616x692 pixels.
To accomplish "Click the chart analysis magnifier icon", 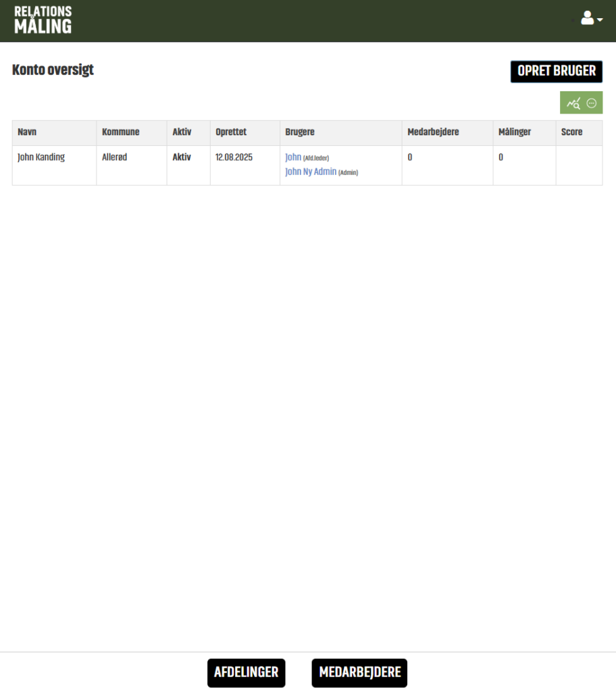I will click(573, 103).
